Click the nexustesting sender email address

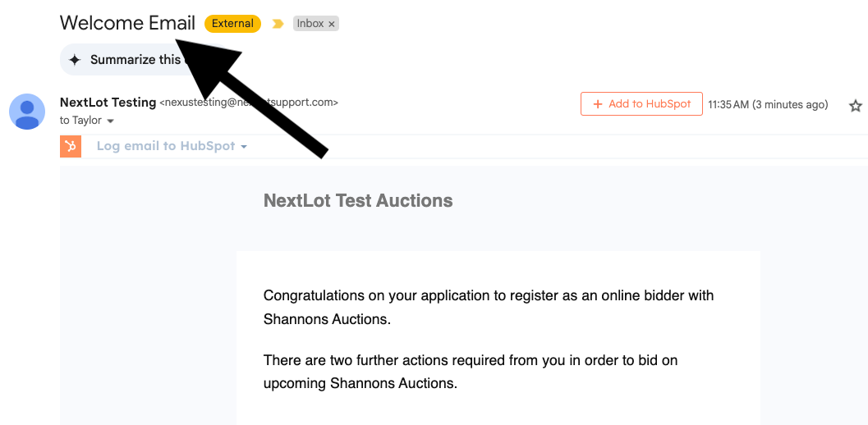[248, 103]
